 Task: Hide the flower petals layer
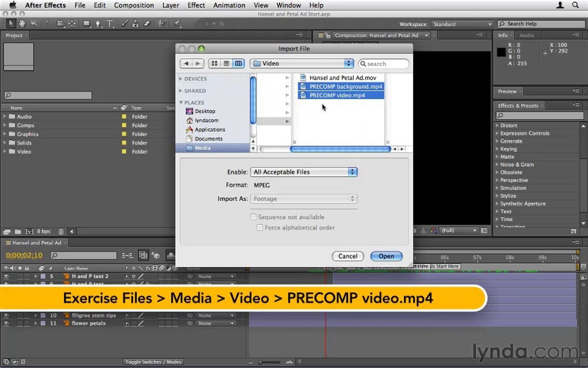6,324
